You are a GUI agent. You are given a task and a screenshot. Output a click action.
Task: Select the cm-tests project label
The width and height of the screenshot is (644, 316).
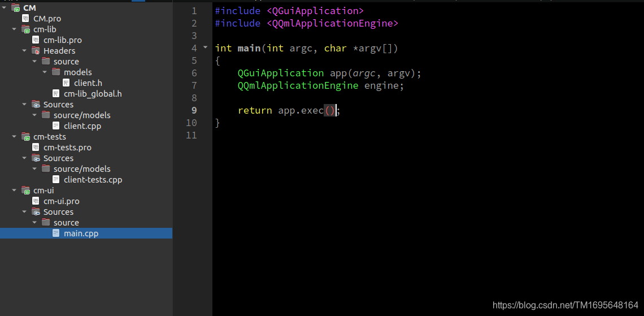(50, 136)
